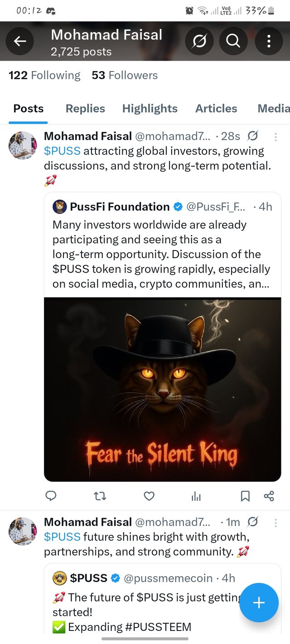Open the Grok icon in profile header

click(x=199, y=42)
